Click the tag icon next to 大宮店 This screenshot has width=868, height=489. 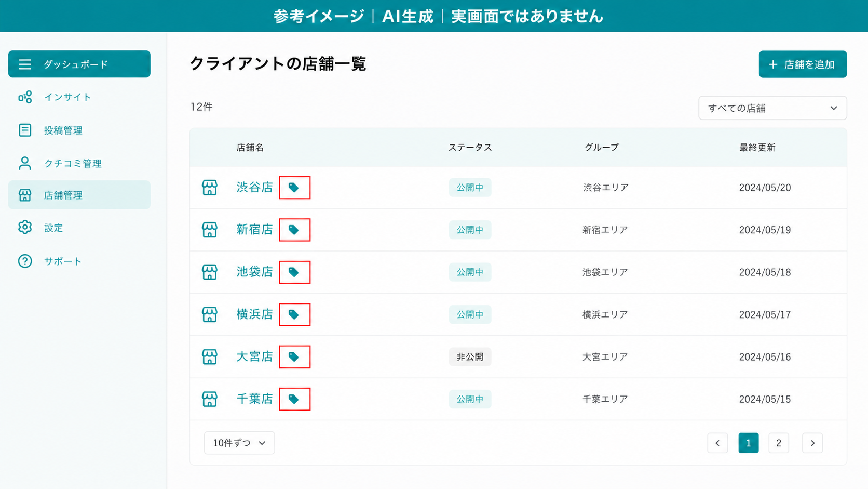pyautogui.click(x=294, y=357)
